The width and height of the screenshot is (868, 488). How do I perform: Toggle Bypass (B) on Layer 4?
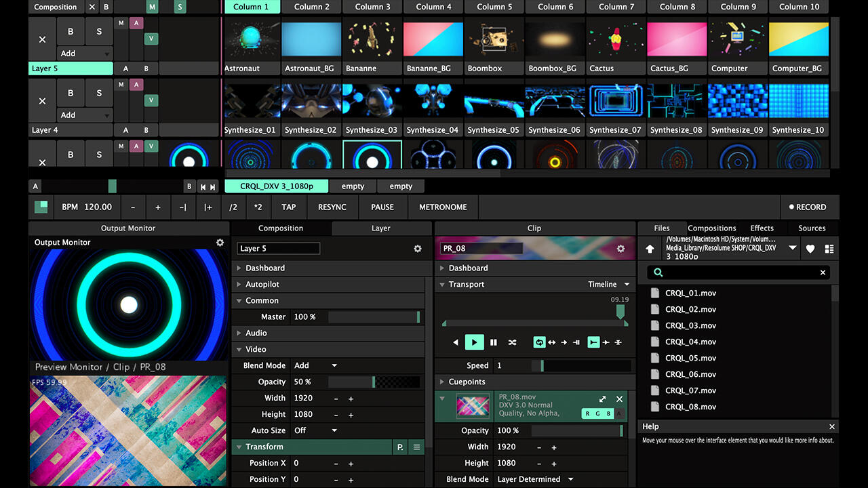click(71, 93)
